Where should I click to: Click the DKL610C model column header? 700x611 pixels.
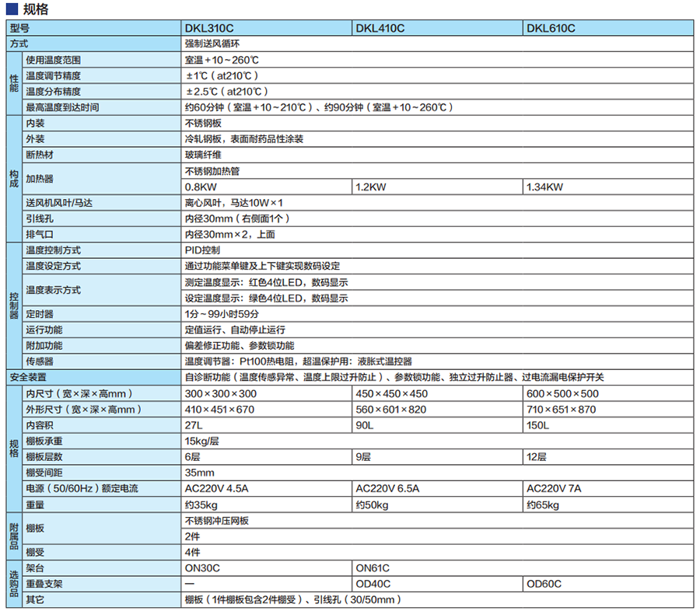pos(551,29)
